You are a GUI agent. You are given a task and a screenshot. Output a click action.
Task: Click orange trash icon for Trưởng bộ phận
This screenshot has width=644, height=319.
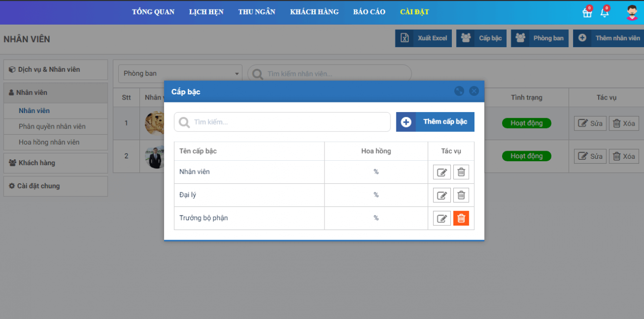point(461,219)
